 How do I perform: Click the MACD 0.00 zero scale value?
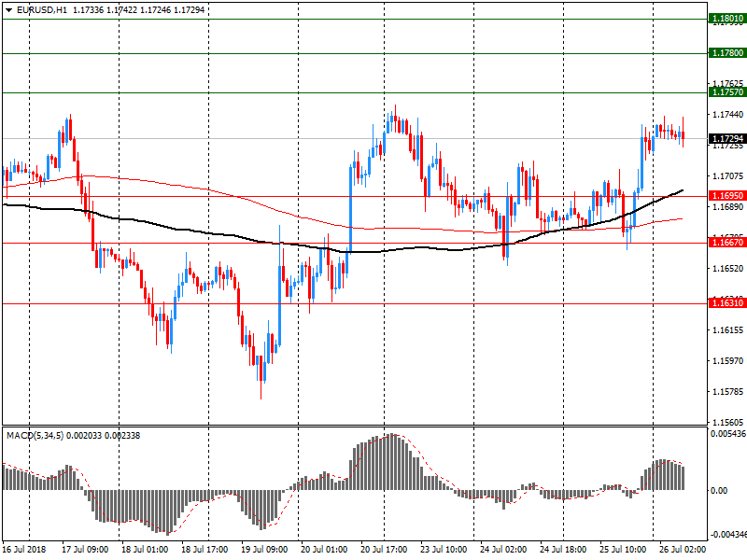[719, 490]
